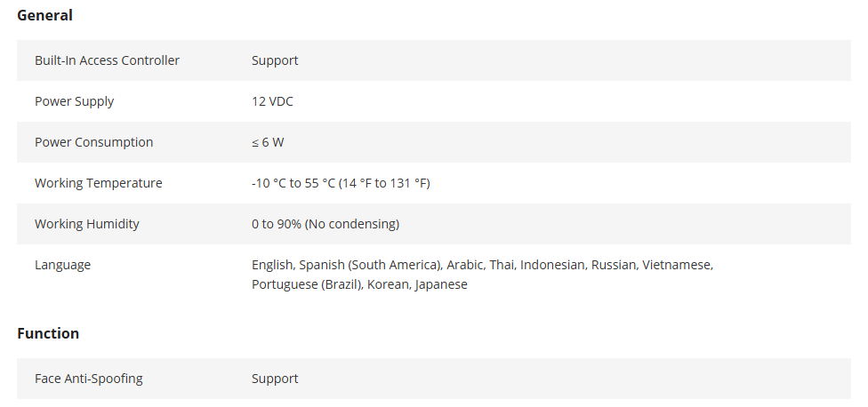The height and width of the screenshot is (407, 868).
Task: Click the word Arabic in languages
Action: point(466,265)
